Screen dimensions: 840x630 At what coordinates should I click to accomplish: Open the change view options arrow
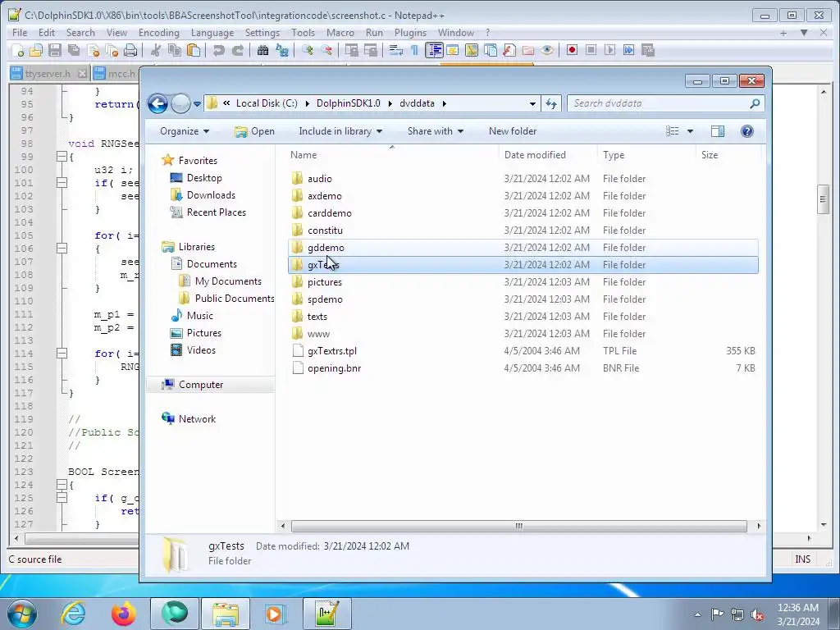[x=690, y=131]
